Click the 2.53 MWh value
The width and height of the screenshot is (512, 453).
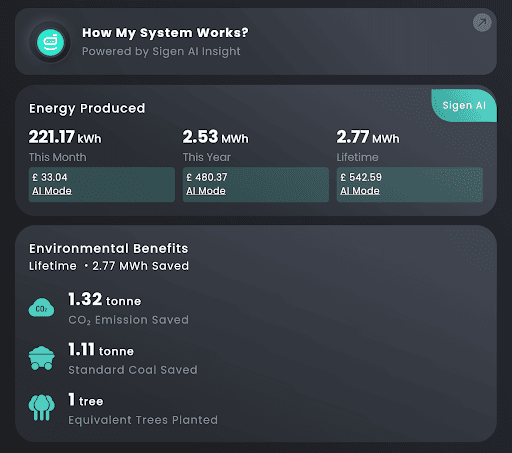click(215, 137)
